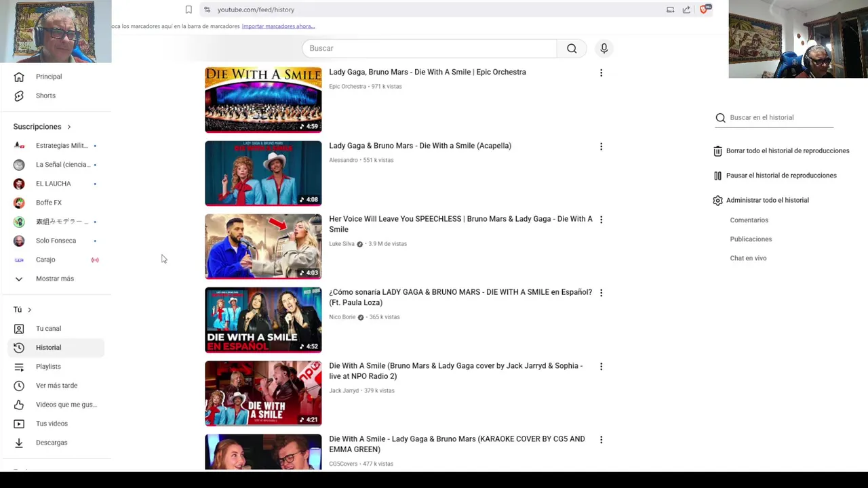Expand Mostrar más subscriptions
The width and height of the screenshot is (868, 488).
[56, 279]
